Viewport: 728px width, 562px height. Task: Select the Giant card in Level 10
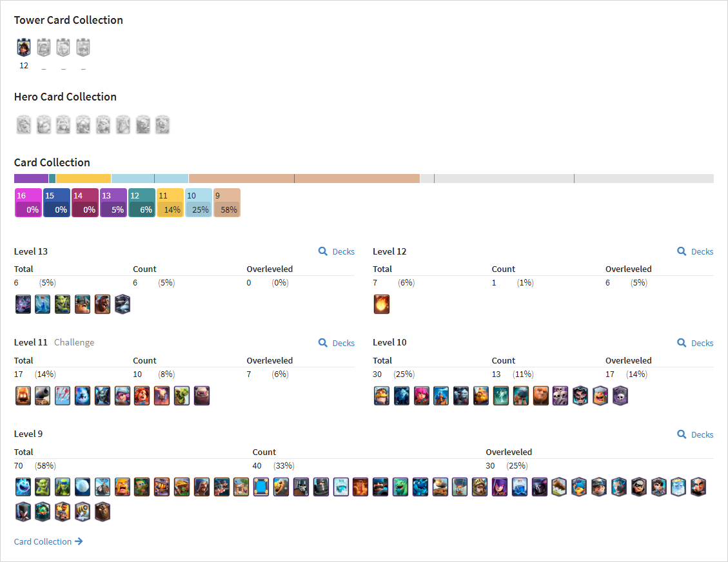(x=541, y=396)
